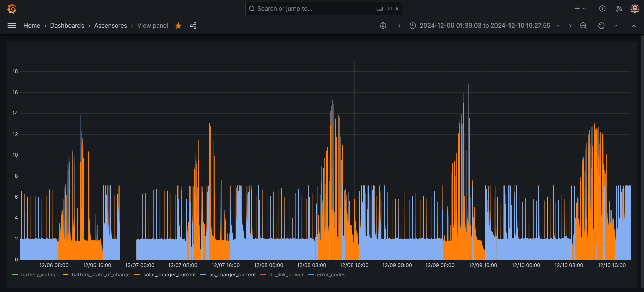Expand the plus new item menu
The width and height of the screenshot is (644, 292).
(x=580, y=9)
